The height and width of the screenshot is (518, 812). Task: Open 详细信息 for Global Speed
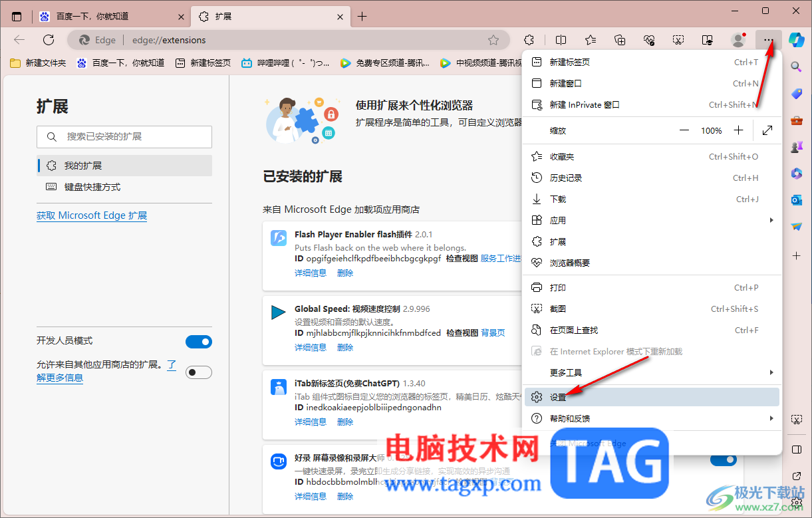pyautogui.click(x=311, y=347)
